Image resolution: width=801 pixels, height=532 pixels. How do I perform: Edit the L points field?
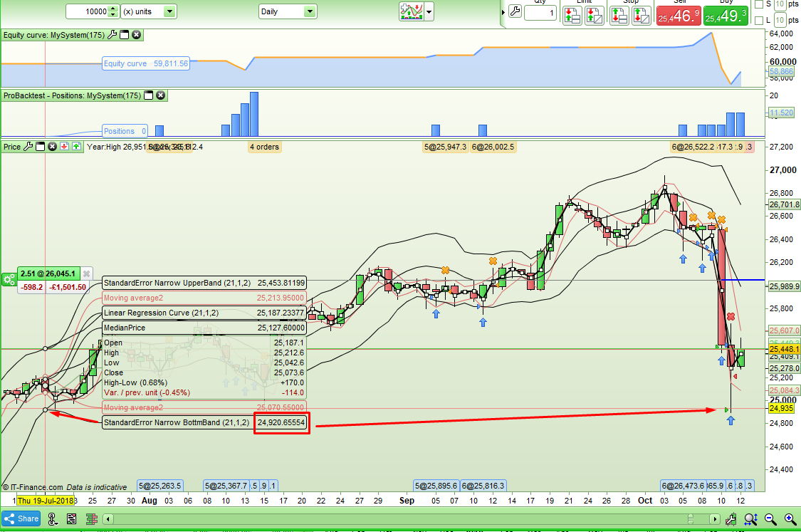pyautogui.click(x=780, y=21)
